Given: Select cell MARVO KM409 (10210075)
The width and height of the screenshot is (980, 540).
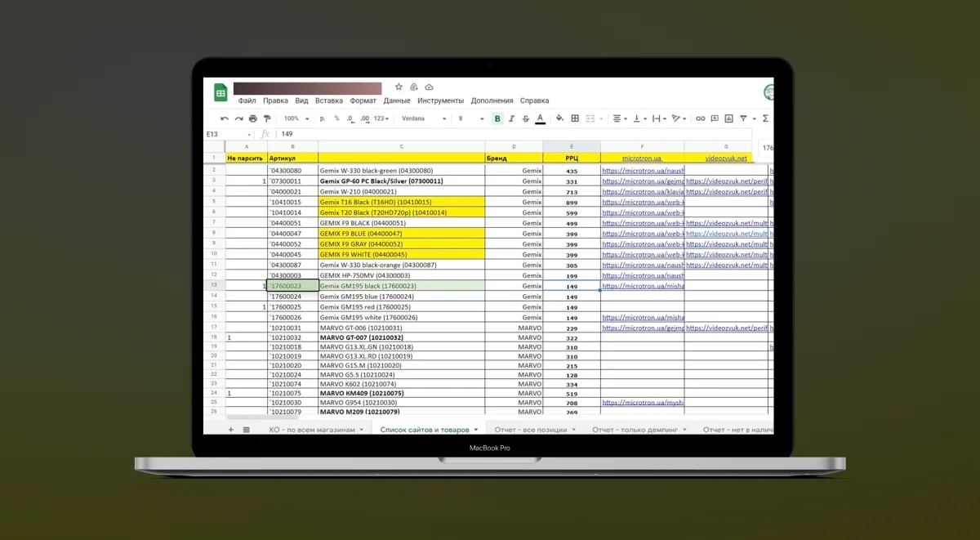Looking at the screenshot, I should coord(402,393).
